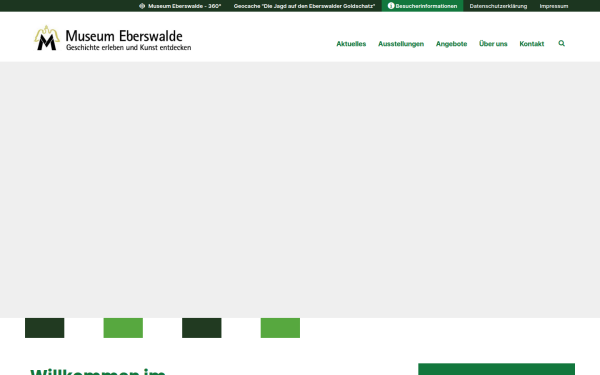The height and width of the screenshot is (375, 600).
Task: Open the Geocache Eberswalder Goldschatz link
Action: pyautogui.click(x=304, y=6)
